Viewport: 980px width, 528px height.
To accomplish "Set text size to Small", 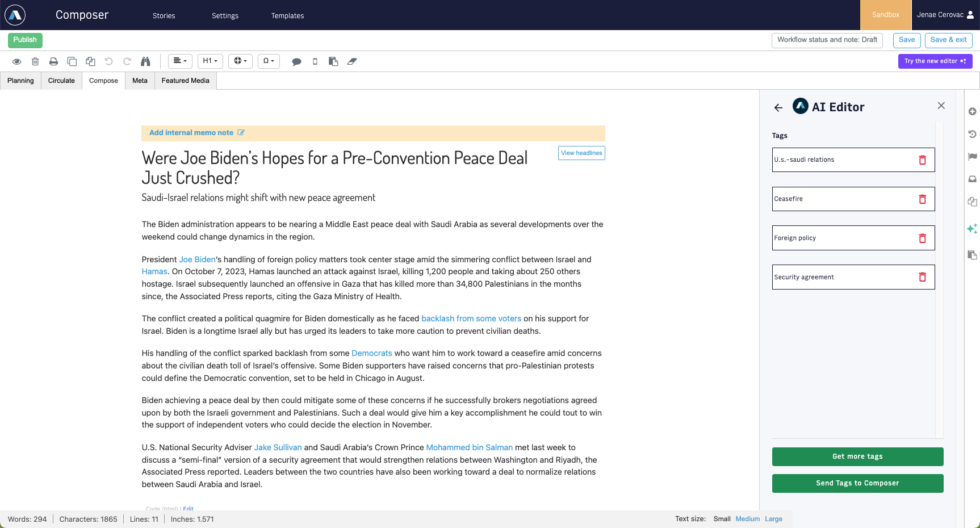I will (722, 519).
